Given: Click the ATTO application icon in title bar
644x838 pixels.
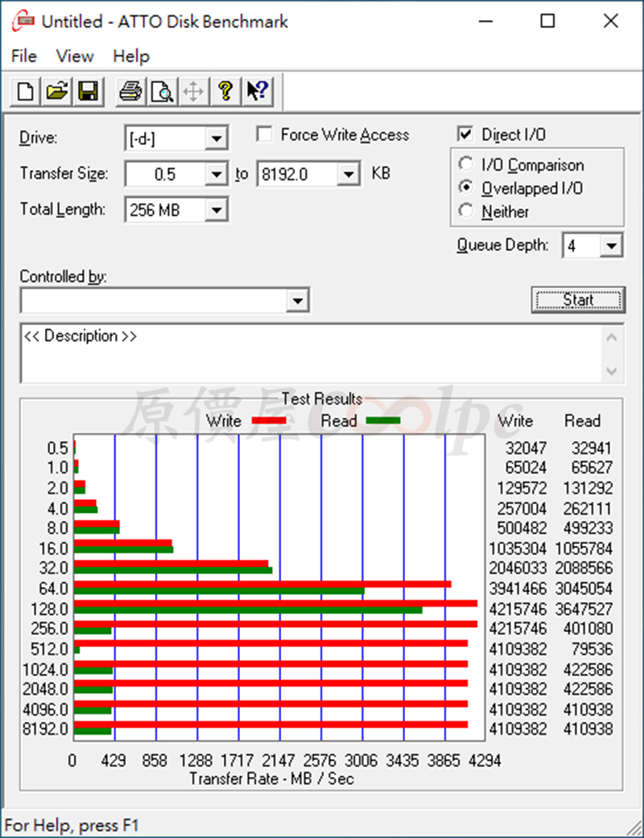Looking at the screenshot, I should [x=23, y=22].
